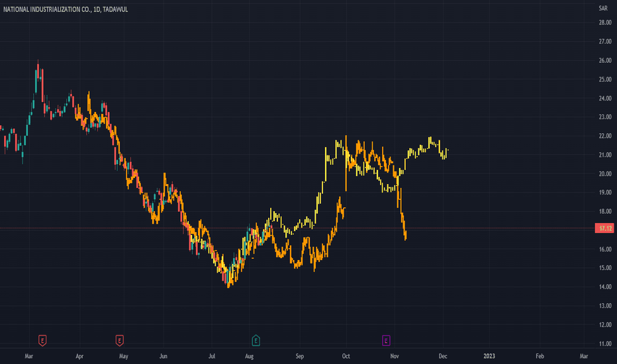Click the 22.00 price axis label
The width and height of the screenshot is (617, 364).
pyautogui.click(x=605, y=136)
